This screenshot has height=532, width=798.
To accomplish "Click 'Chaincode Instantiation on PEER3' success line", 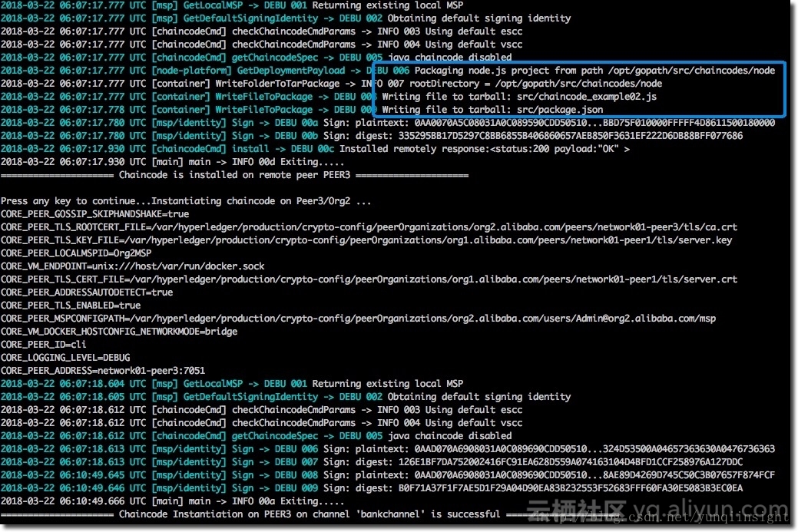I will pyautogui.click(x=310, y=514).
